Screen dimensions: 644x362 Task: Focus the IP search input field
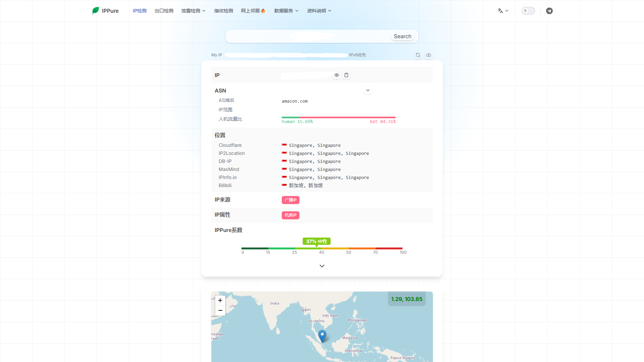click(309, 36)
